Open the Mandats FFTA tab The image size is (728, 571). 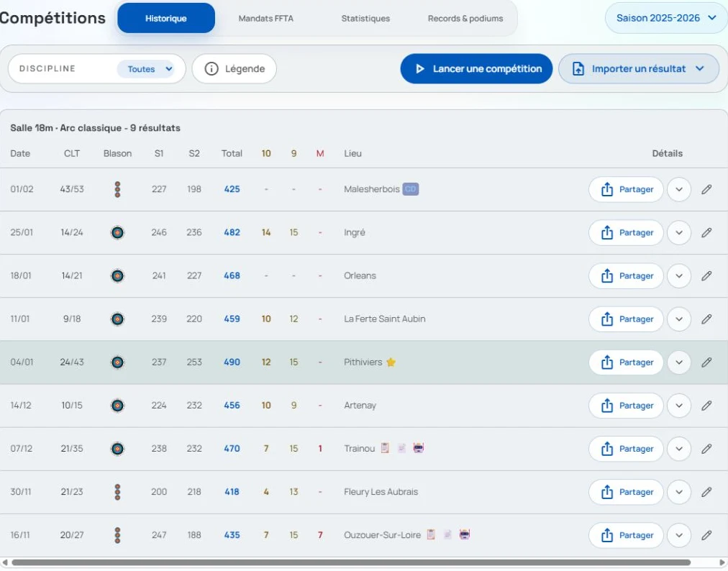click(x=265, y=19)
